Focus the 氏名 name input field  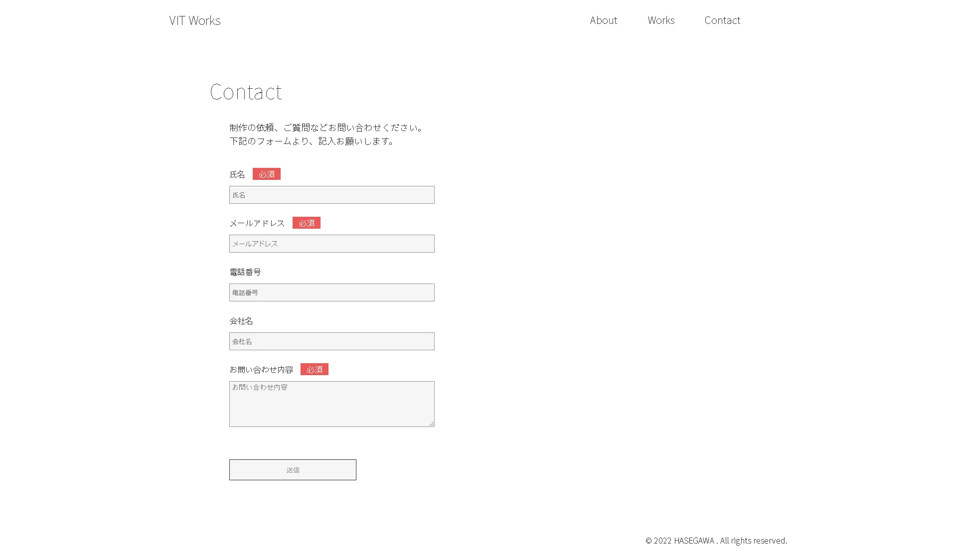click(x=331, y=195)
